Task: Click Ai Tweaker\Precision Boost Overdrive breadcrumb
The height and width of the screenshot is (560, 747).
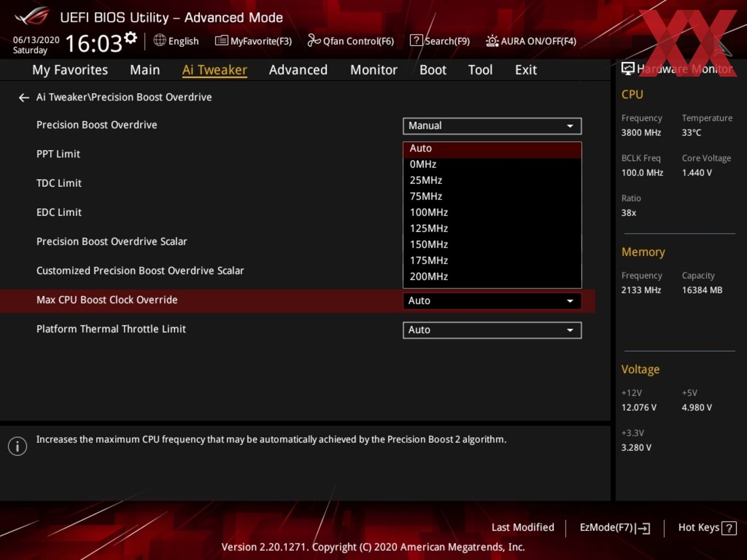Action: click(x=124, y=97)
